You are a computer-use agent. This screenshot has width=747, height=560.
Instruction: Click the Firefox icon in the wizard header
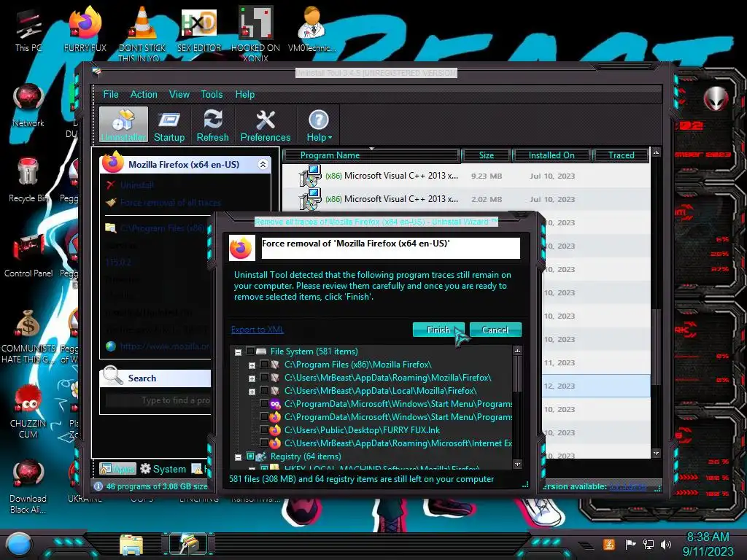241,248
